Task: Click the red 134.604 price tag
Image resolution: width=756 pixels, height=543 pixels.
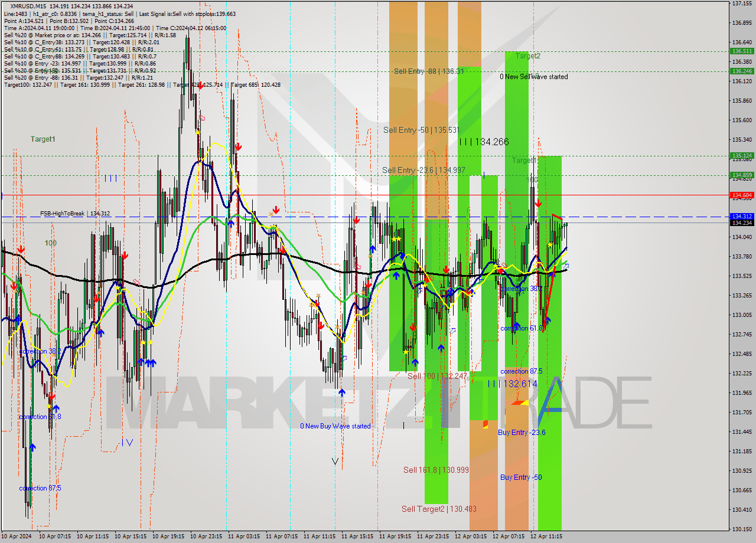Action: click(742, 195)
